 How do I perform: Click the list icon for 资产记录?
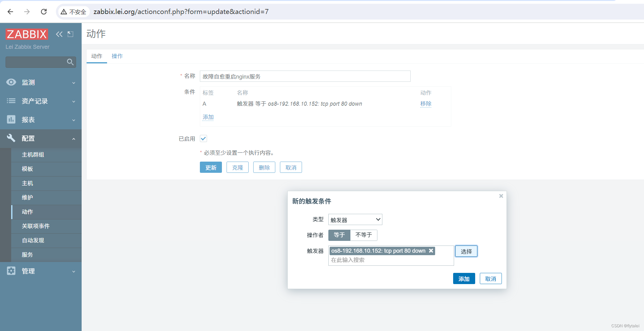(x=11, y=101)
